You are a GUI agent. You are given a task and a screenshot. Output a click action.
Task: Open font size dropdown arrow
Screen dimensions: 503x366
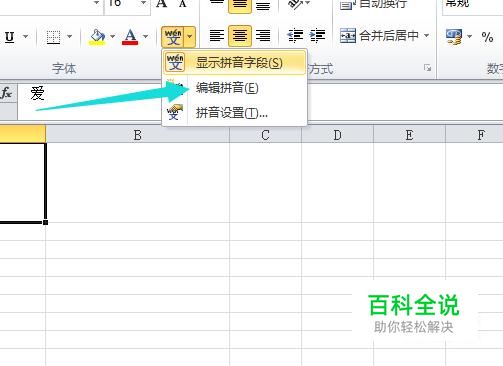coord(144,3)
